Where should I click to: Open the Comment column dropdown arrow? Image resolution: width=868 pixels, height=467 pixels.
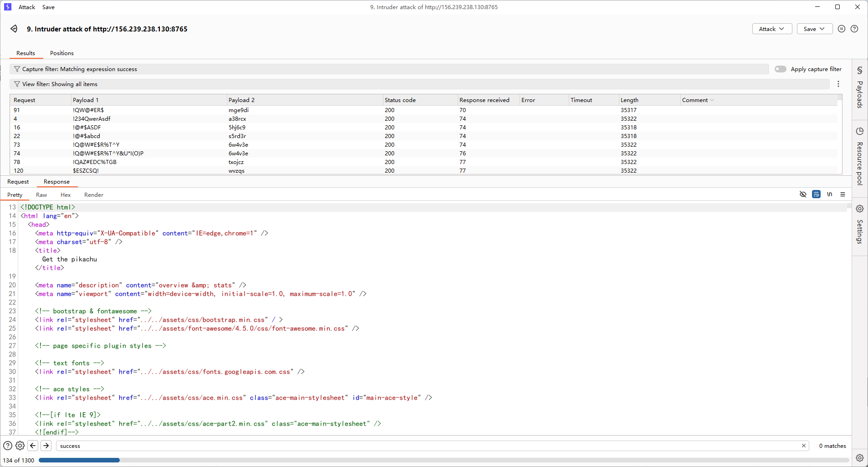pyautogui.click(x=712, y=100)
